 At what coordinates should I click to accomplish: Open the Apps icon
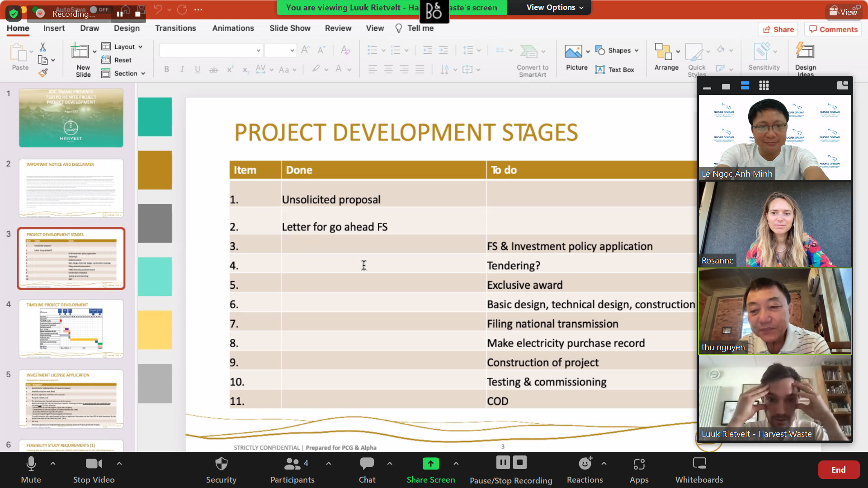[x=639, y=465]
